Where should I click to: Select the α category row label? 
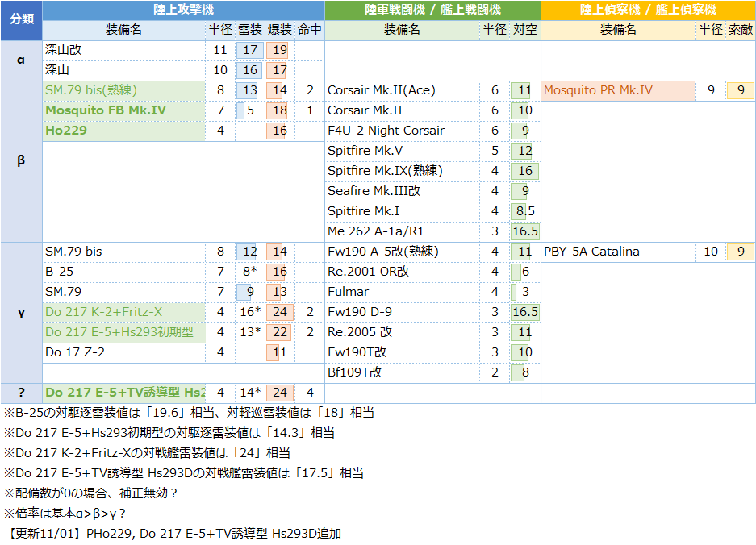(21, 60)
